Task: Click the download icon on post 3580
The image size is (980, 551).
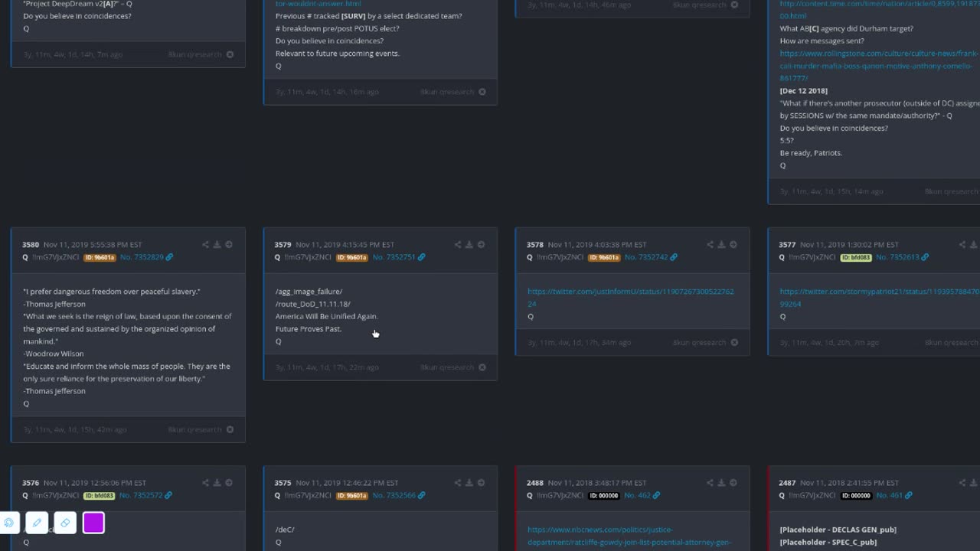Action: pos(217,245)
